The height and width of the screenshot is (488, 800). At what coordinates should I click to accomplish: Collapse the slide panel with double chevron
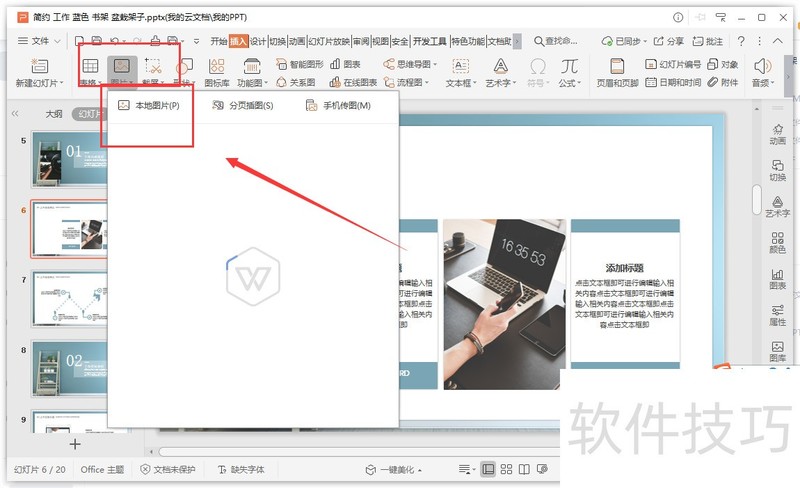15,113
